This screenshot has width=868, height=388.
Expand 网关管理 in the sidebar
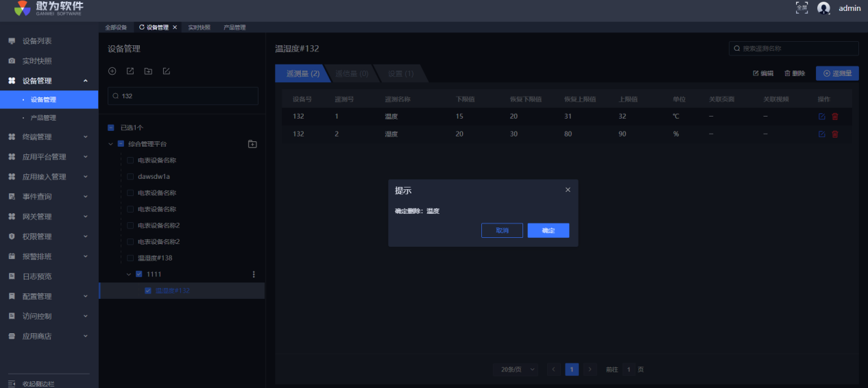coord(85,217)
